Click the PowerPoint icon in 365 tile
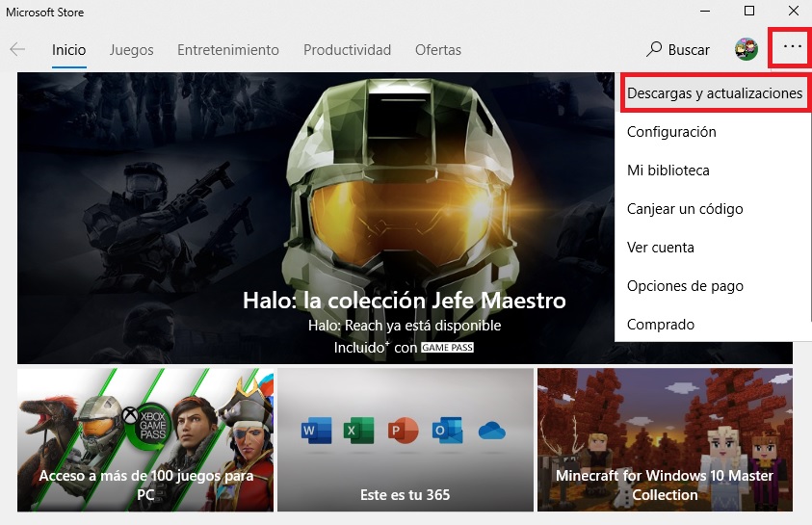This screenshot has width=812, height=525. [403, 431]
